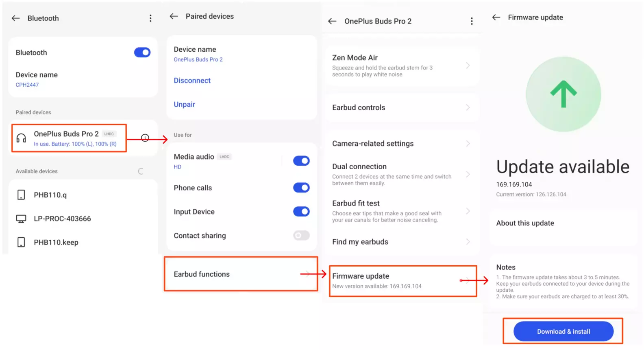Click Download & install button
This screenshot has width=644, height=350.
point(563,331)
